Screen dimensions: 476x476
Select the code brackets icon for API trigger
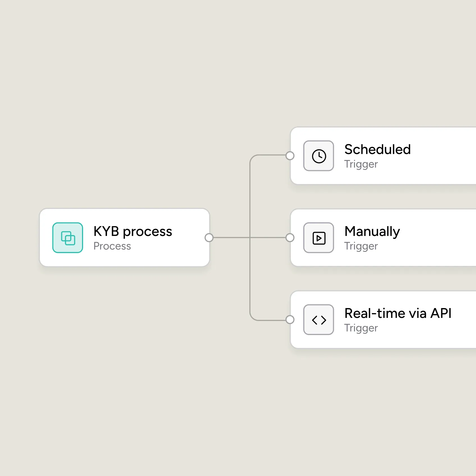click(319, 320)
